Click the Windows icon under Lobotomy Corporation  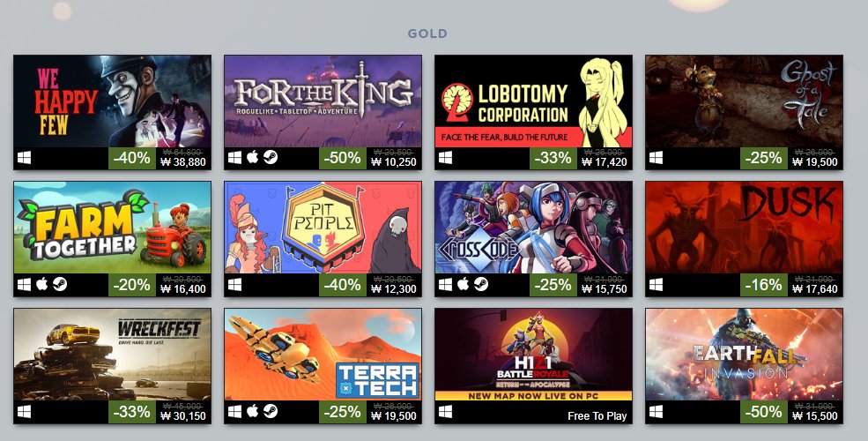[445, 158]
